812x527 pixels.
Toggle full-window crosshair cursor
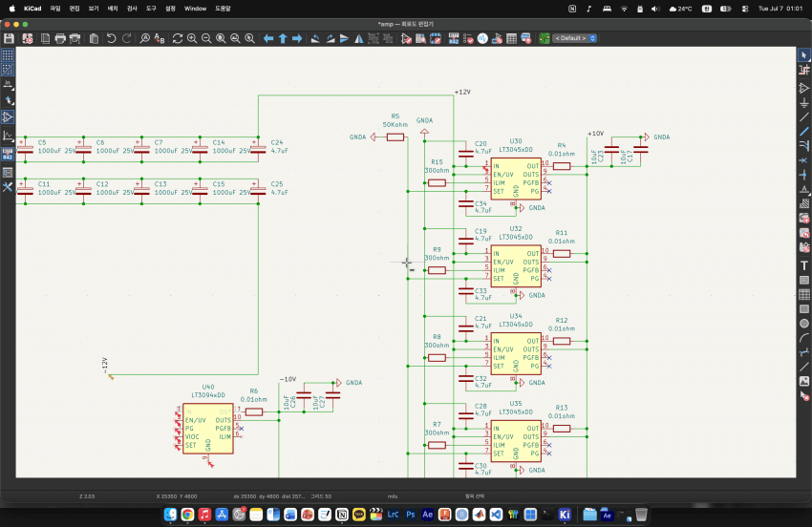coord(8,100)
